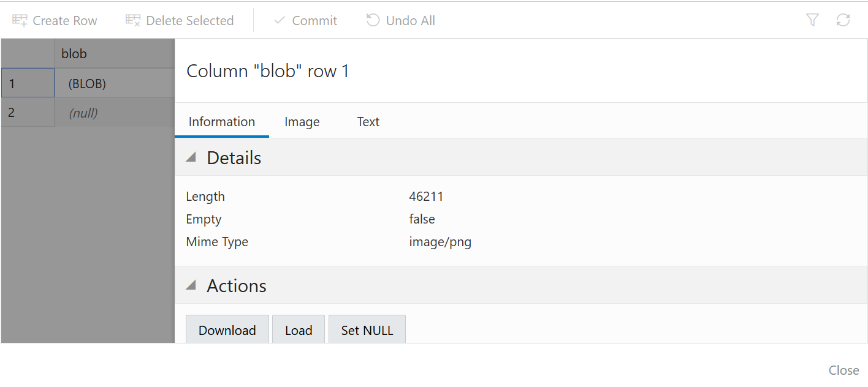Switch to the Image tab
This screenshot has width=868, height=387.
[302, 121]
